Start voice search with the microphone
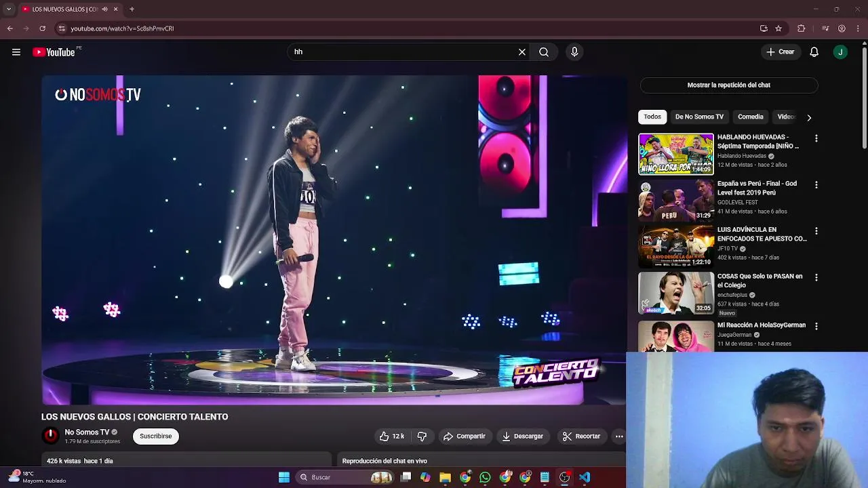Screen dimensions: 868x488 [574, 52]
